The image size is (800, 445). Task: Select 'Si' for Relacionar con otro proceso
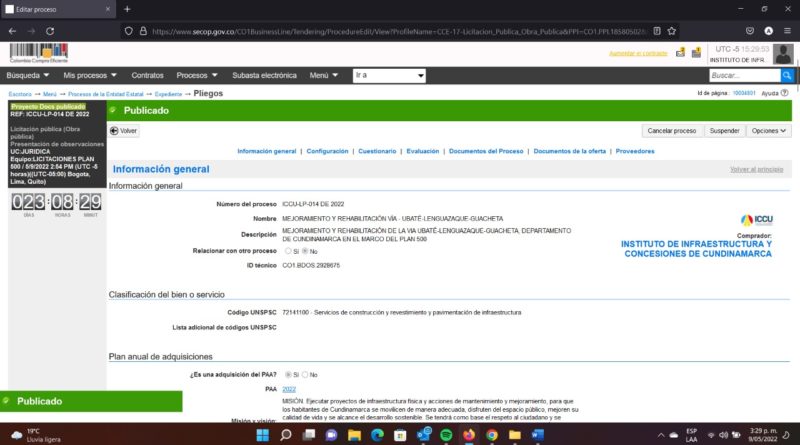(x=289, y=251)
